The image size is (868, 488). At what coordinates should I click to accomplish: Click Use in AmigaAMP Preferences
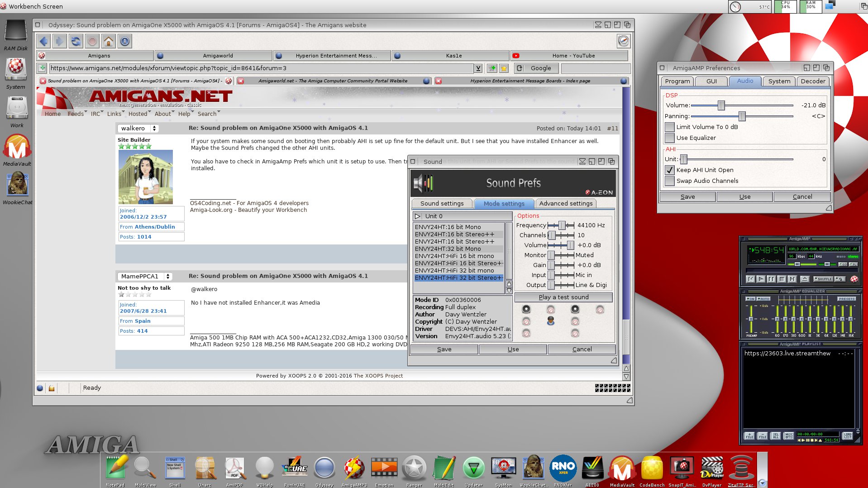[745, 197]
